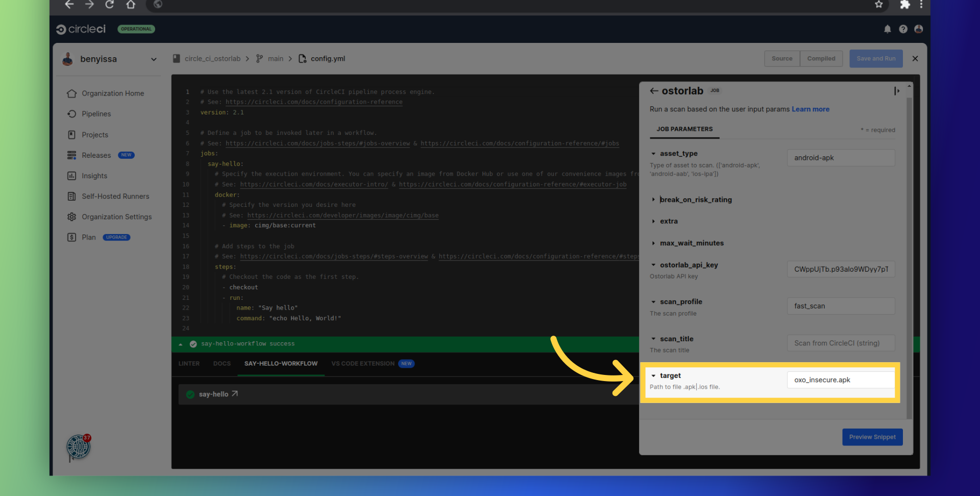This screenshot has width=980, height=496.
Task: Click the Preview Snippet button
Action: (872, 437)
